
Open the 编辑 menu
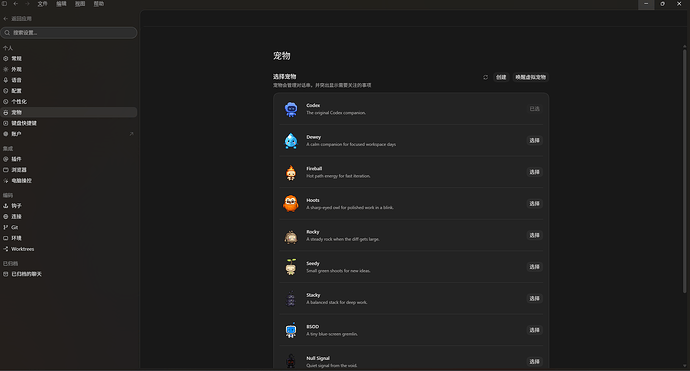pyautogui.click(x=61, y=4)
